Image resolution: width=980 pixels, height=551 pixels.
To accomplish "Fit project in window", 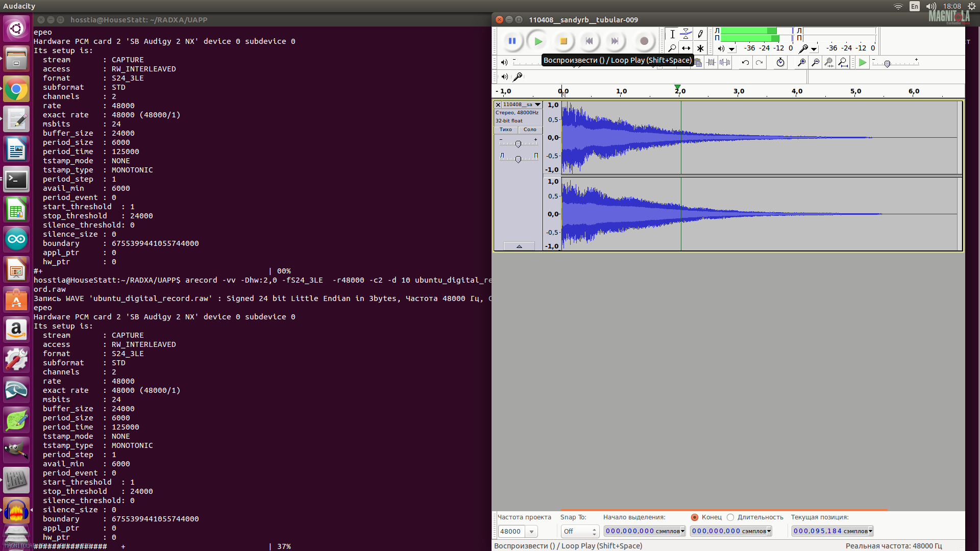I will tap(843, 62).
